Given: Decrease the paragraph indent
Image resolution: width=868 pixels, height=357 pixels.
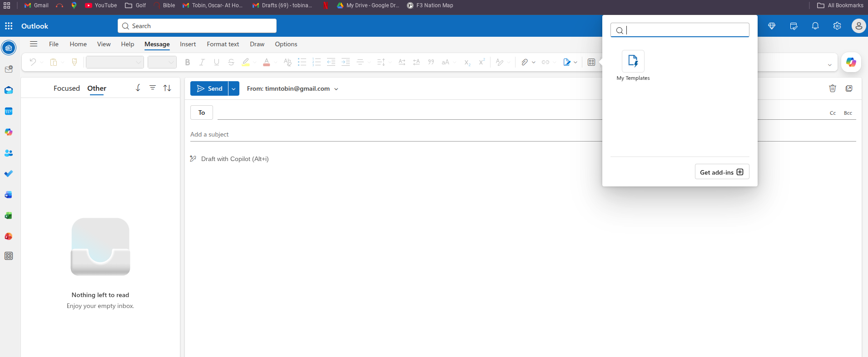Looking at the screenshot, I should (331, 62).
